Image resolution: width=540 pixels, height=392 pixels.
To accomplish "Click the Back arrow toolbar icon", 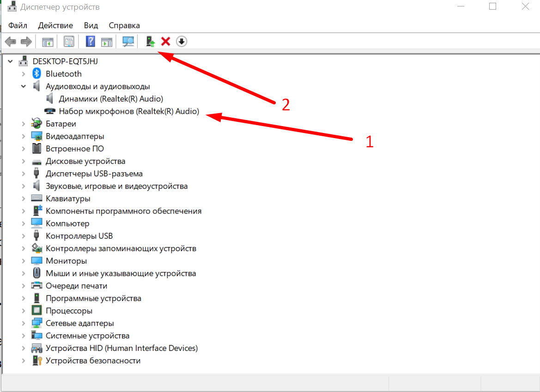I will 10,42.
